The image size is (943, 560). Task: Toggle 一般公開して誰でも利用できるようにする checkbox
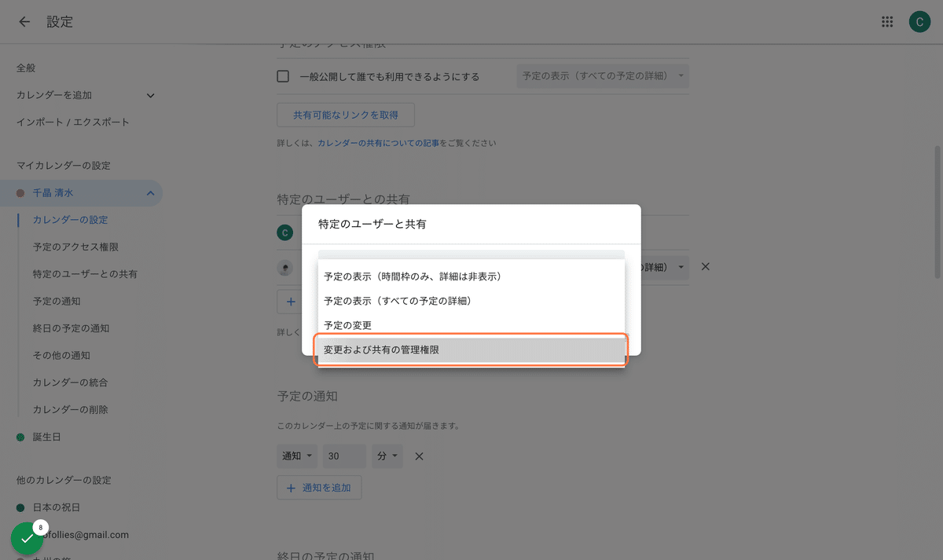point(284,77)
